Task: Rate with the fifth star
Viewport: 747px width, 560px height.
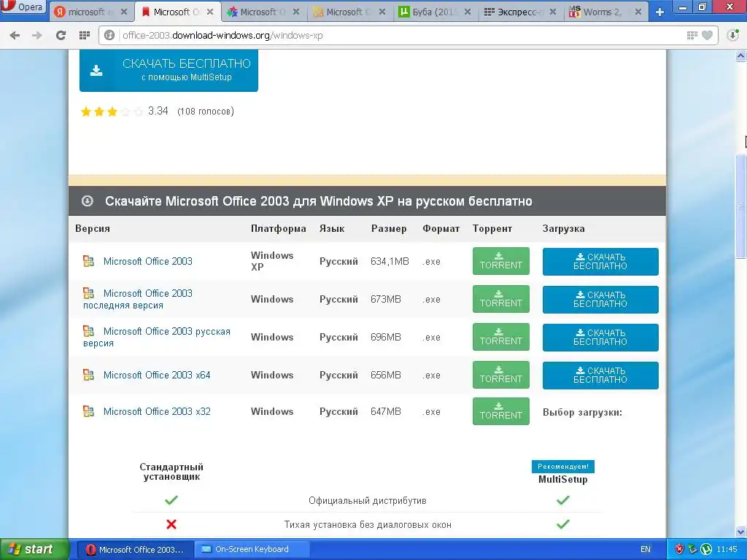Action: coord(138,112)
